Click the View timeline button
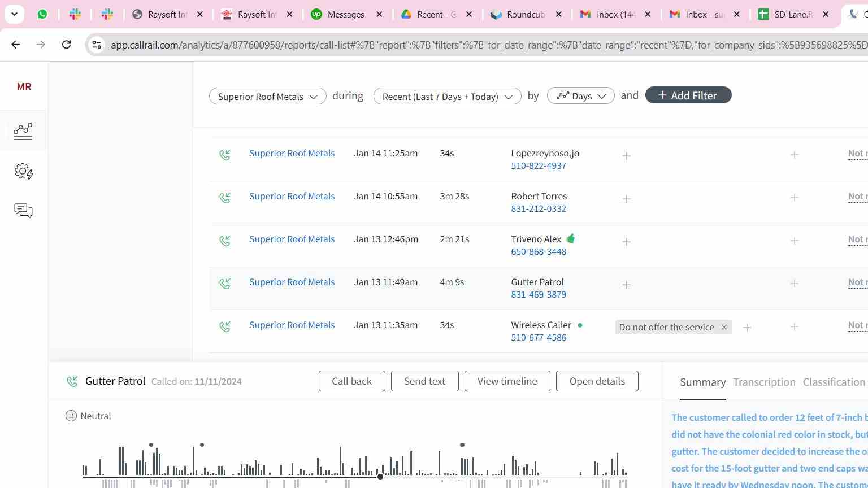 tap(507, 381)
